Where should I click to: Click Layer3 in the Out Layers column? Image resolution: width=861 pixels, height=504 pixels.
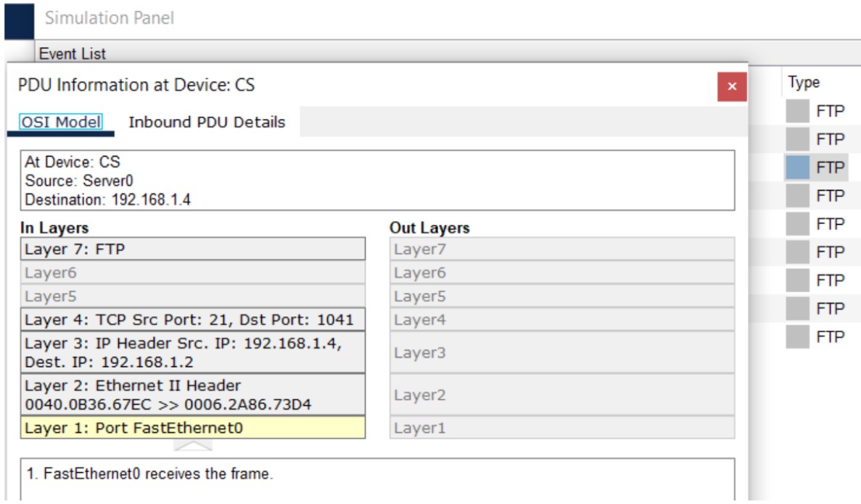561,352
